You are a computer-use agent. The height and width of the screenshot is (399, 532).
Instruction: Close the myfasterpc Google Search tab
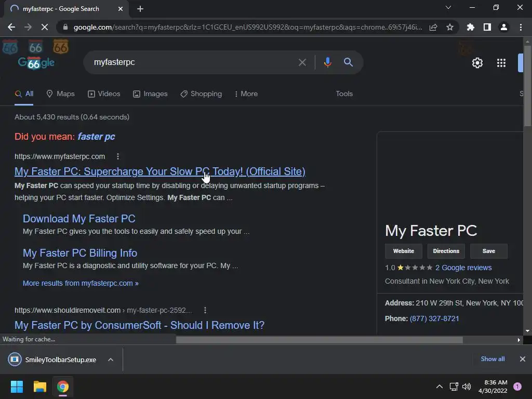coord(121,9)
